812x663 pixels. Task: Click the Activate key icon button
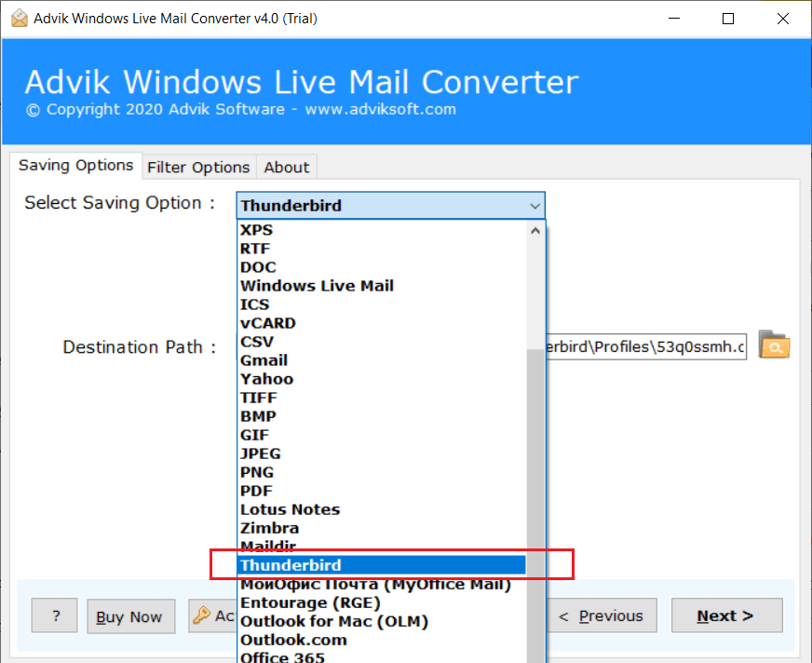point(212,616)
